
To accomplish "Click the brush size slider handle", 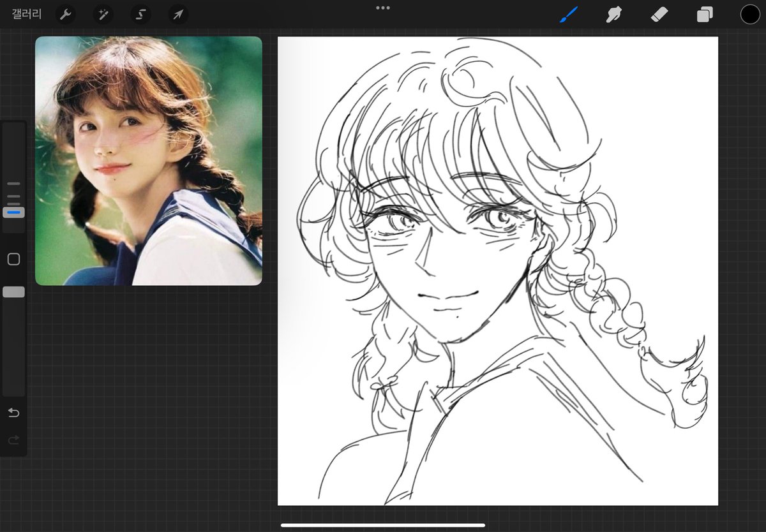I will [13, 212].
